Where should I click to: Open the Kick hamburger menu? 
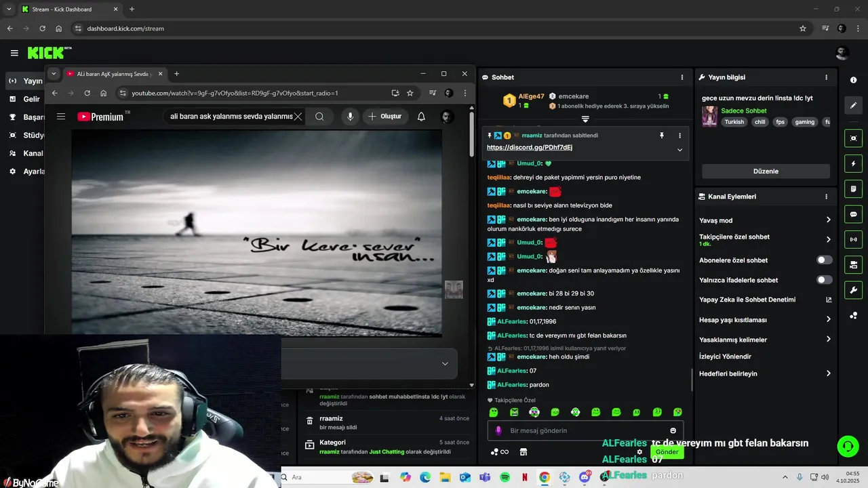click(14, 53)
